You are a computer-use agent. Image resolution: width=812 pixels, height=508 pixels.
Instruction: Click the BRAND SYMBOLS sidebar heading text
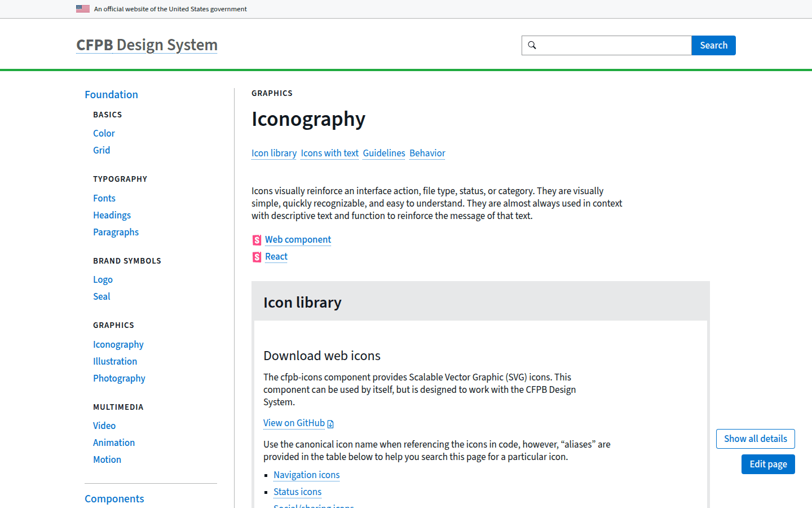(x=127, y=261)
